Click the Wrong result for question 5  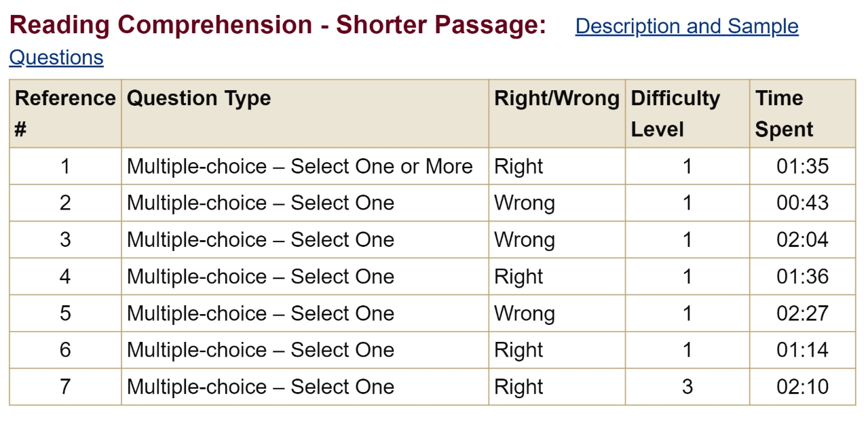tap(524, 313)
